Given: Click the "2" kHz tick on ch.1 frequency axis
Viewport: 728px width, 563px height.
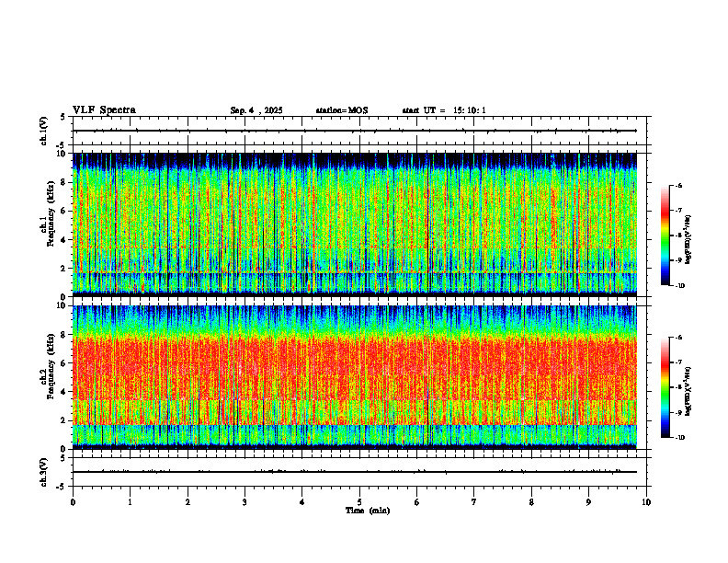Looking at the screenshot, I should (x=63, y=269).
